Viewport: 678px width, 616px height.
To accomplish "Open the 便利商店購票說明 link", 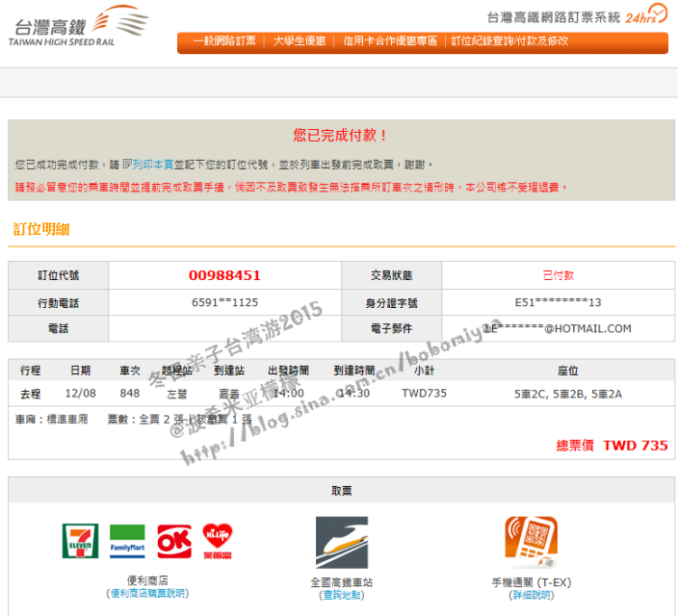I will point(147,594).
